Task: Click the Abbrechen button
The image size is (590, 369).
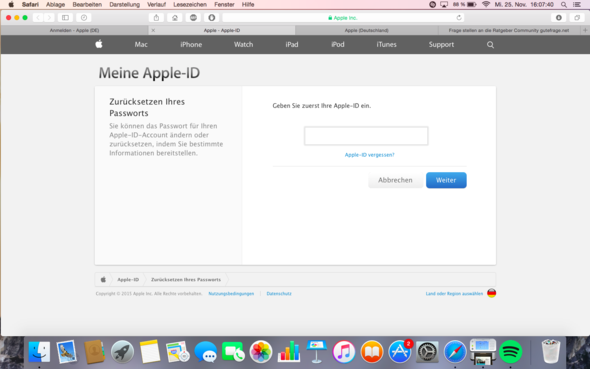Action: tap(395, 180)
